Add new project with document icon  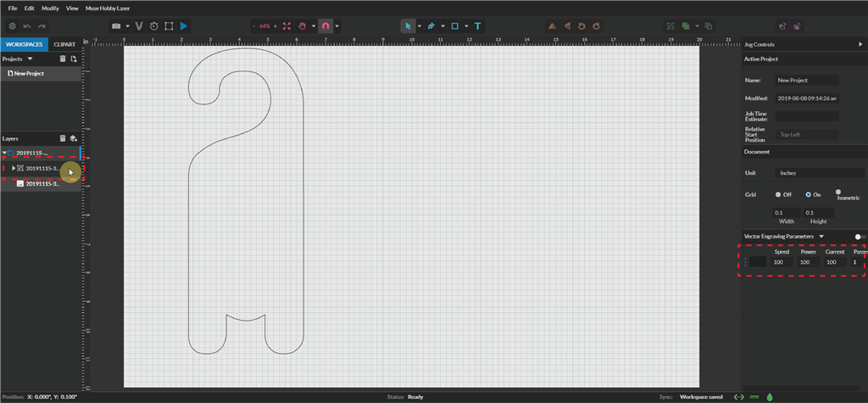click(x=74, y=59)
